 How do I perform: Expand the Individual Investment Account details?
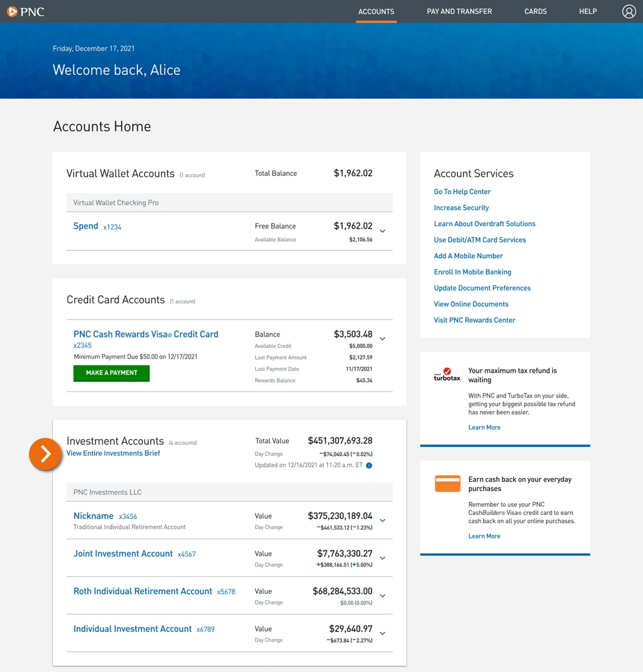pyautogui.click(x=382, y=633)
